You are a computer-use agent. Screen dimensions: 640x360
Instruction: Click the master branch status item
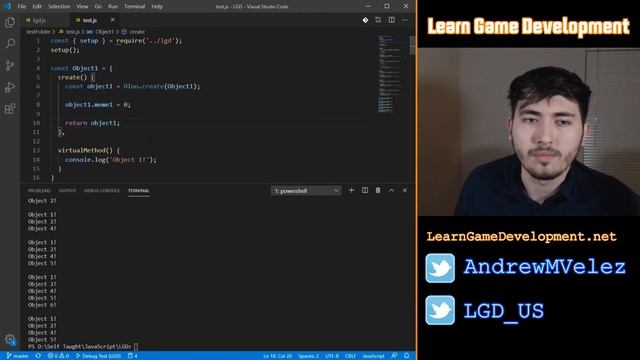pos(18,356)
